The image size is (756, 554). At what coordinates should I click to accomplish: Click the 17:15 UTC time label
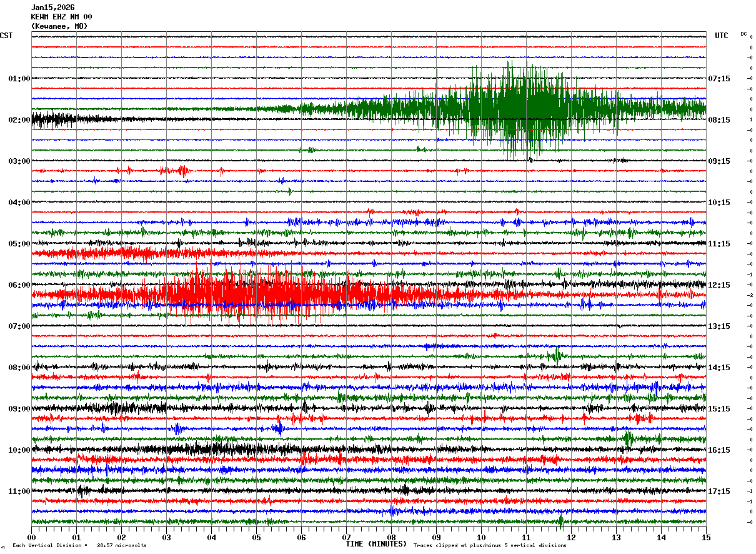click(x=719, y=491)
